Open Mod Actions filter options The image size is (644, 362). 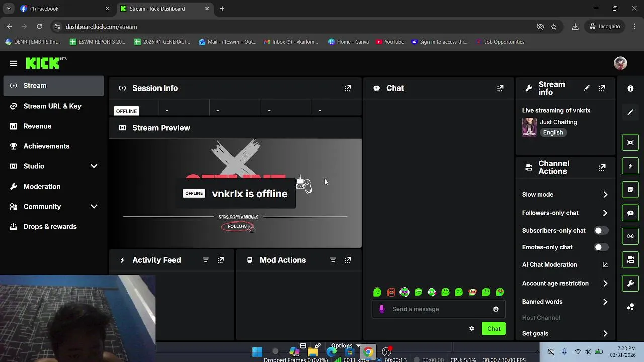(333, 260)
